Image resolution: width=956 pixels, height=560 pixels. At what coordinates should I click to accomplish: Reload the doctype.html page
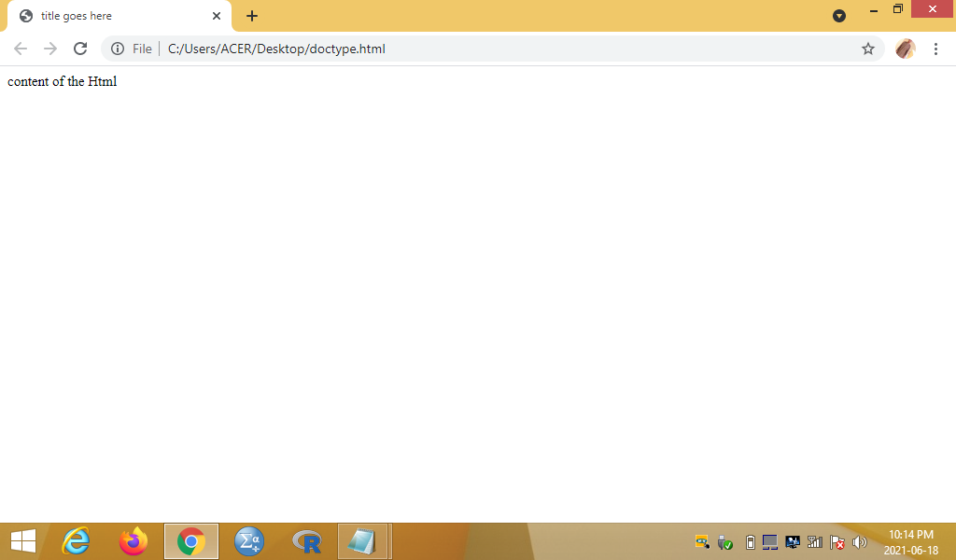tap(79, 49)
